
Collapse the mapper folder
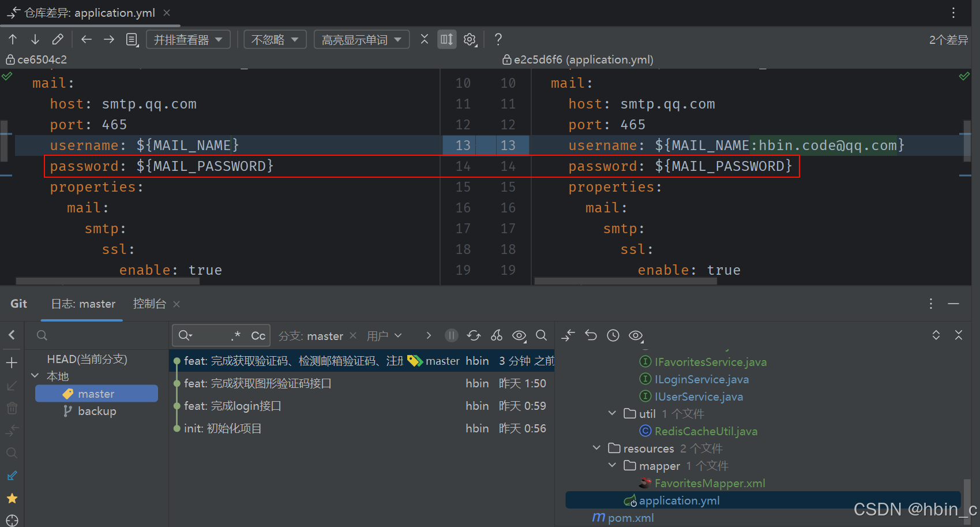612,465
